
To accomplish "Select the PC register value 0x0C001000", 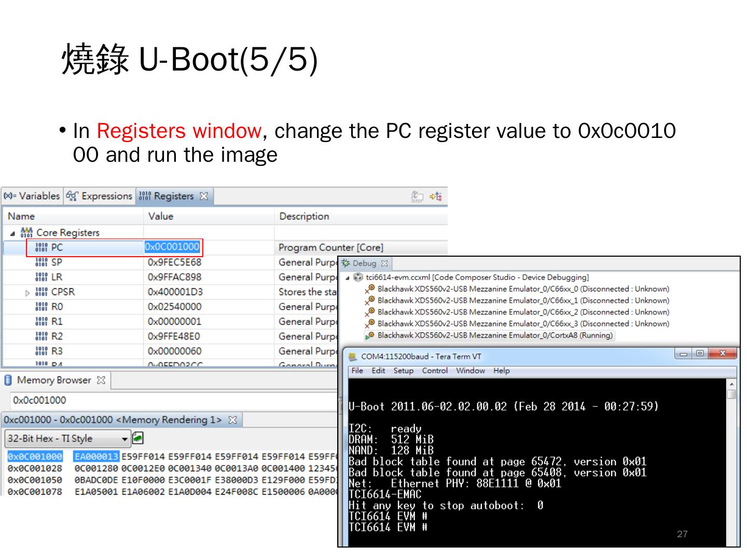I will [172, 247].
